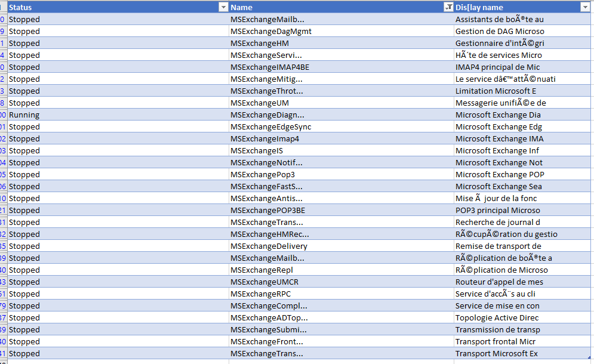This screenshot has width=594, height=364.
Task: Click the 'Transport Microsoft Ex' cell
Action: [x=522, y=353]
